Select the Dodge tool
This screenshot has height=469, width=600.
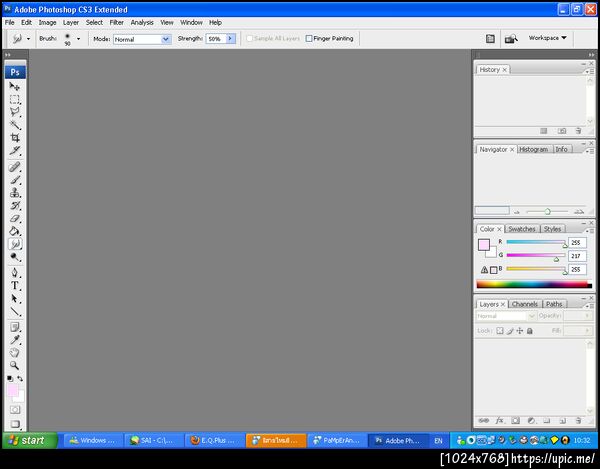coord(15,257)
